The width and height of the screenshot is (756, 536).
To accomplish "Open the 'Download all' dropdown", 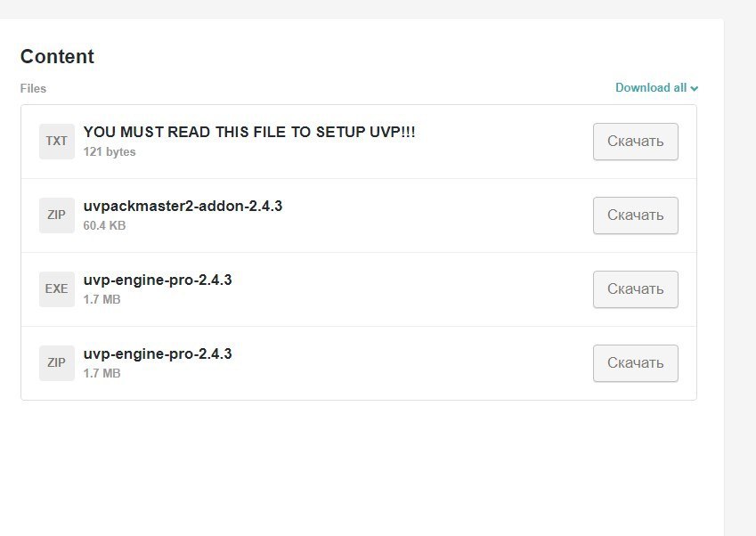I will click(651, 88).
